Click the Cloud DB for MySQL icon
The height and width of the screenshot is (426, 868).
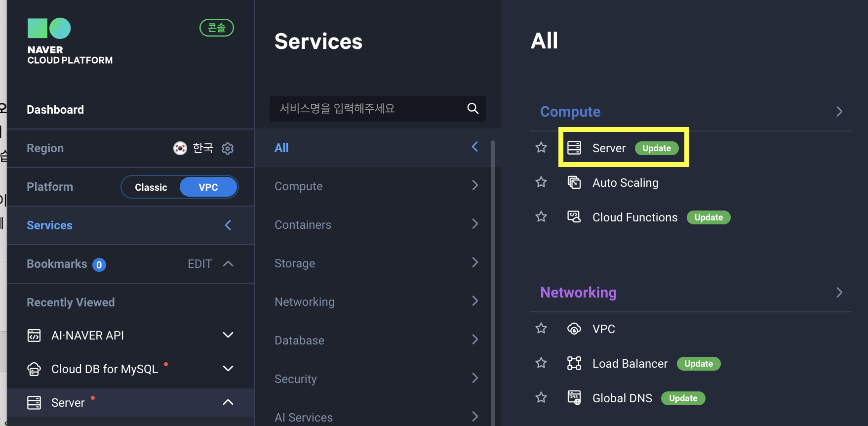tap(34, 369)
